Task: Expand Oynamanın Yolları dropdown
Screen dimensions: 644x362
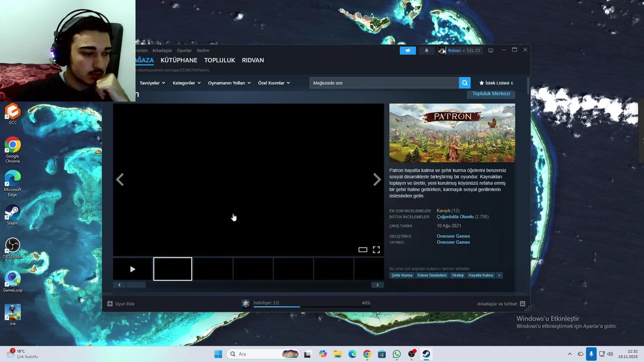Action: click(229, 83)
